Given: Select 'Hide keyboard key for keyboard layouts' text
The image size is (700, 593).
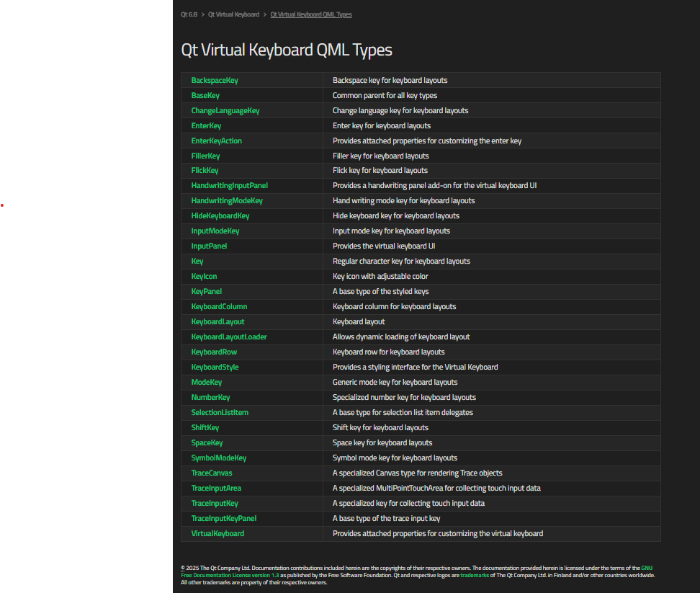Looking at the screenshot, I should [396, 216].
